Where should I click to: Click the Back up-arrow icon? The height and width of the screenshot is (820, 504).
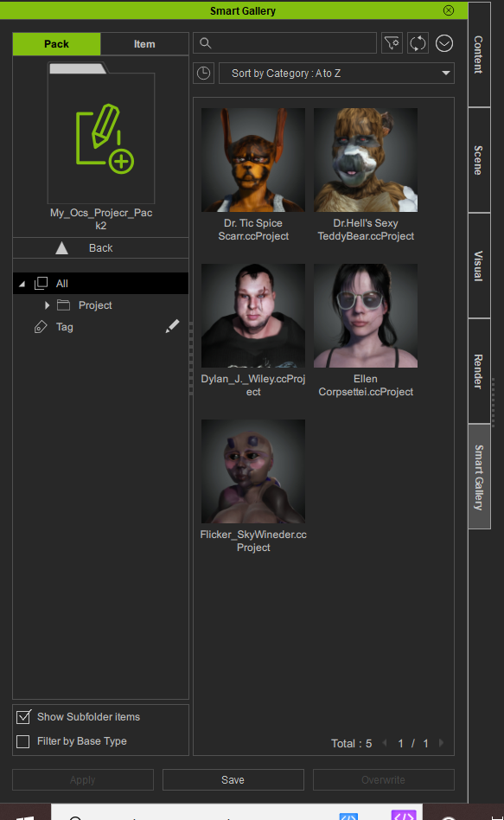tap(61, 248)
